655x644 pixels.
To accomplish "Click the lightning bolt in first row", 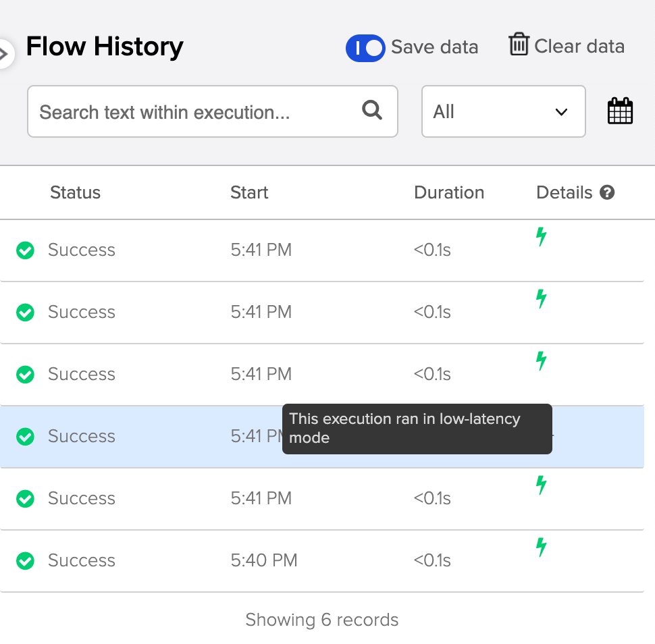I will pyautogui.click(x=541, y=237).
